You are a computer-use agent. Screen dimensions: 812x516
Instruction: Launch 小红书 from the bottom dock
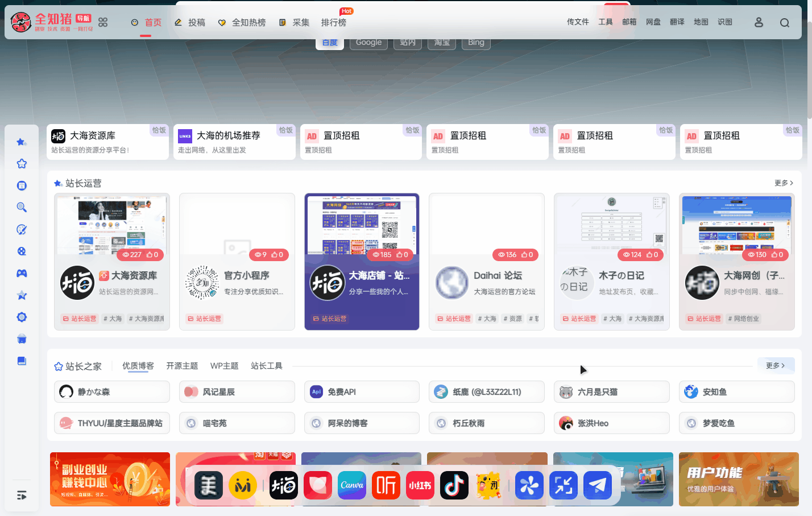[420, 486]
